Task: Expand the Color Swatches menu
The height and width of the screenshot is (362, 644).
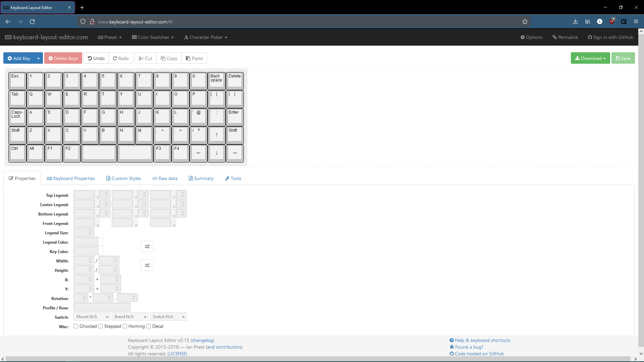Action: [x=153, y=38]
